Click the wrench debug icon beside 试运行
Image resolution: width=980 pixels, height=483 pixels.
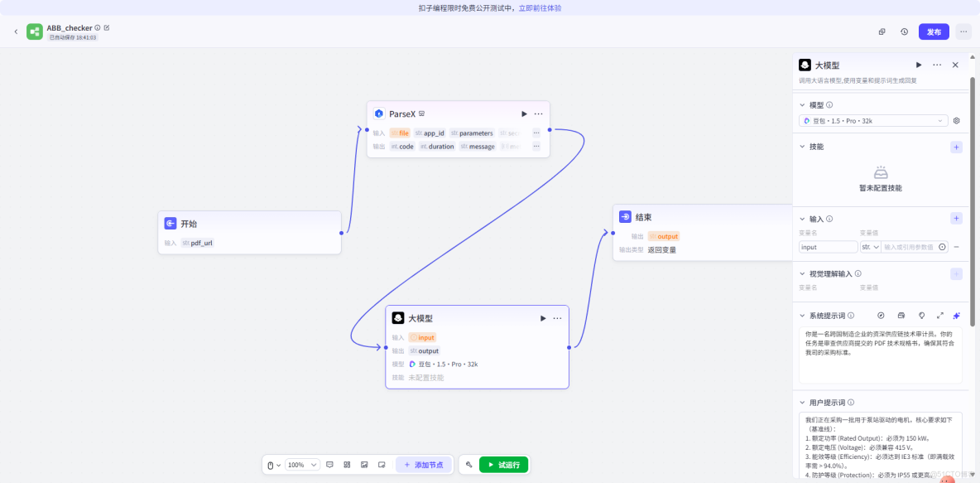(x=468, y=465)
